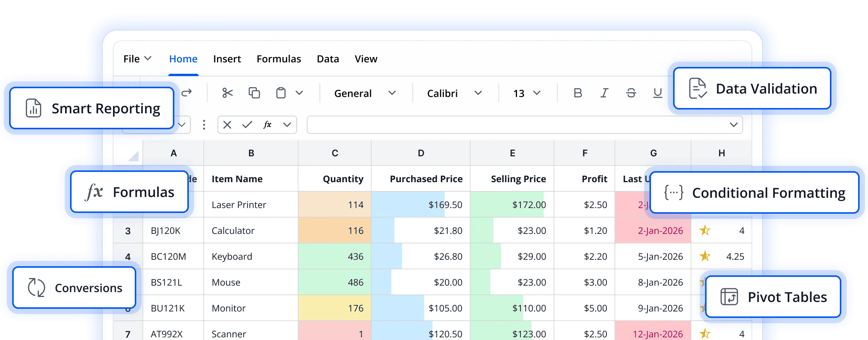This screenshot has height=340, width=868.
Task: Click the Redo arrow icon
Action: [187, 93]
